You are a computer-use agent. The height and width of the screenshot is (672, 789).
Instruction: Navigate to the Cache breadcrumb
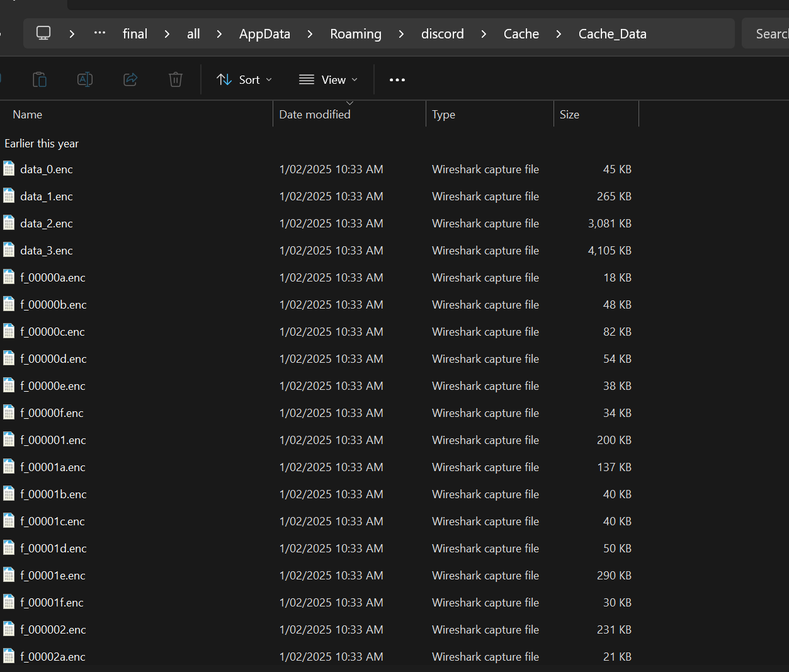coord(521,34)
